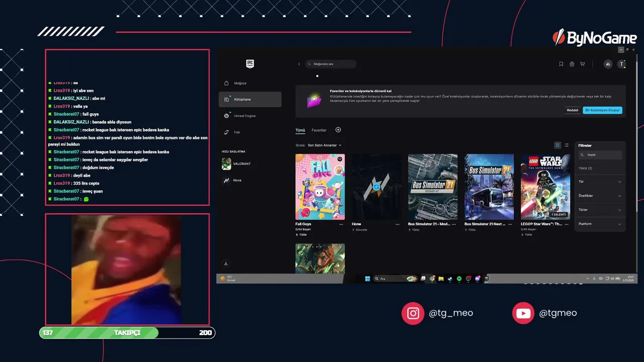Screen dimensions: 644x362
Task: Open Steam from the taskbar
Action: [x=450, y=279]
